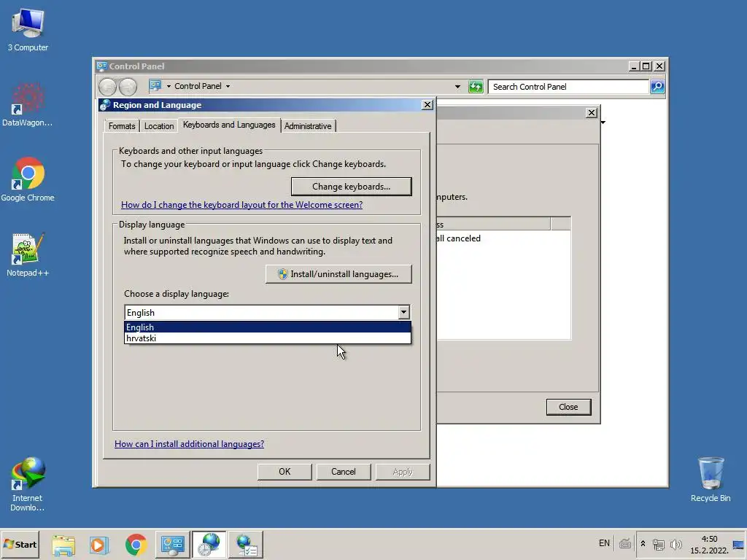Click the Region and Language title icon
Screen dimensions: 747x560
[x=105, y=105]
